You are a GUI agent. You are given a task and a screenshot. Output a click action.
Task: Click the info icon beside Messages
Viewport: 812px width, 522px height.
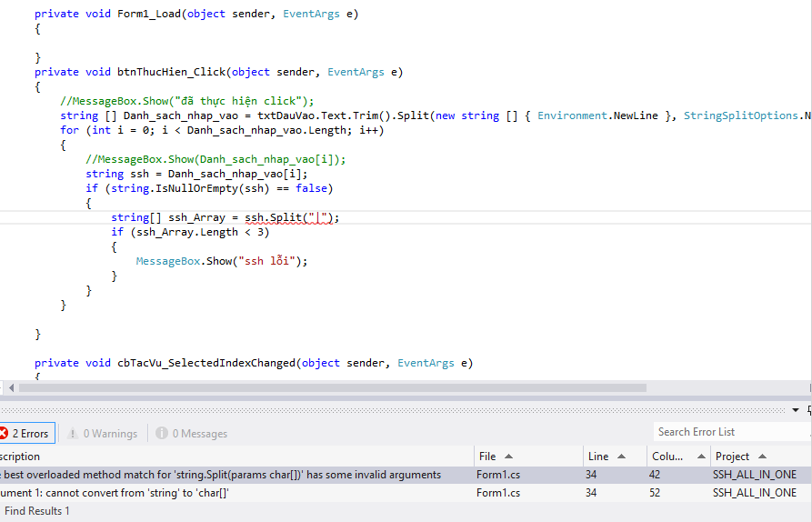161,434
